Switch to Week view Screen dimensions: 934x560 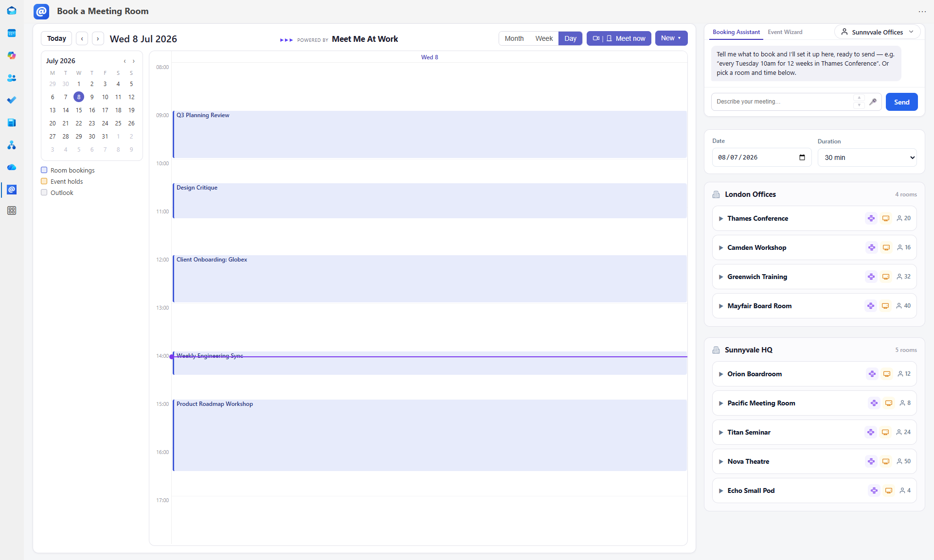click(544, 38)
